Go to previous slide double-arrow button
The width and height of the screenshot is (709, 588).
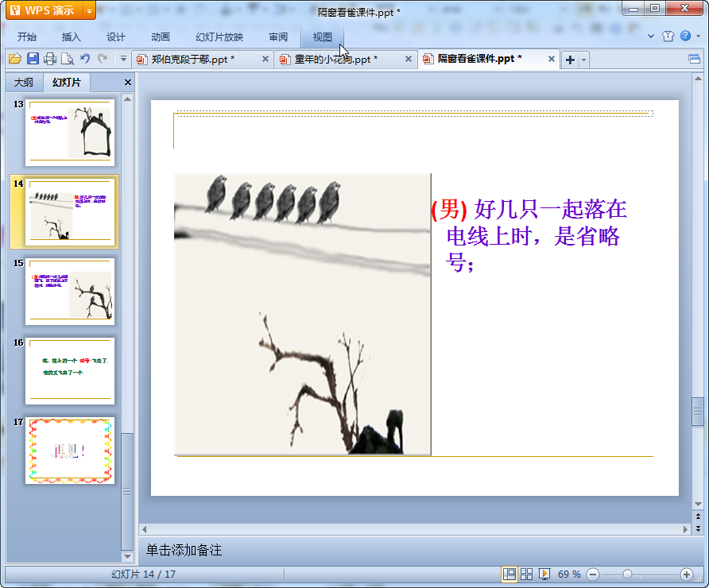click(698, 516)
